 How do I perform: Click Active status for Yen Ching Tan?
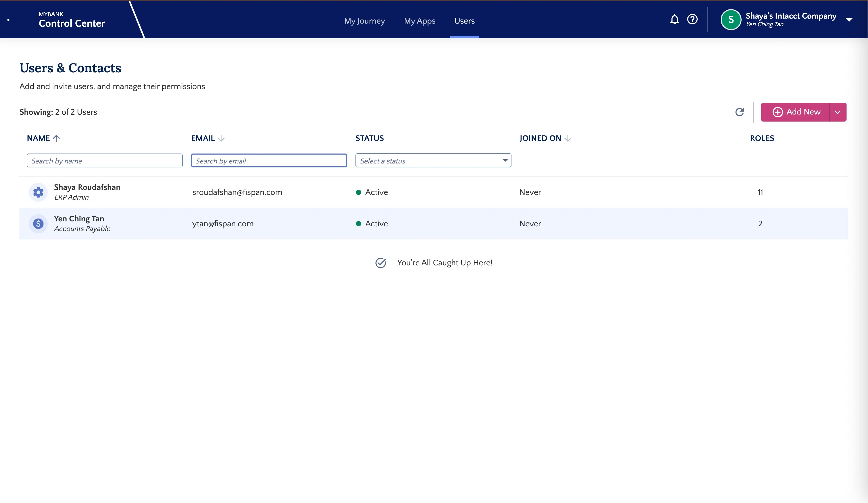372,224
